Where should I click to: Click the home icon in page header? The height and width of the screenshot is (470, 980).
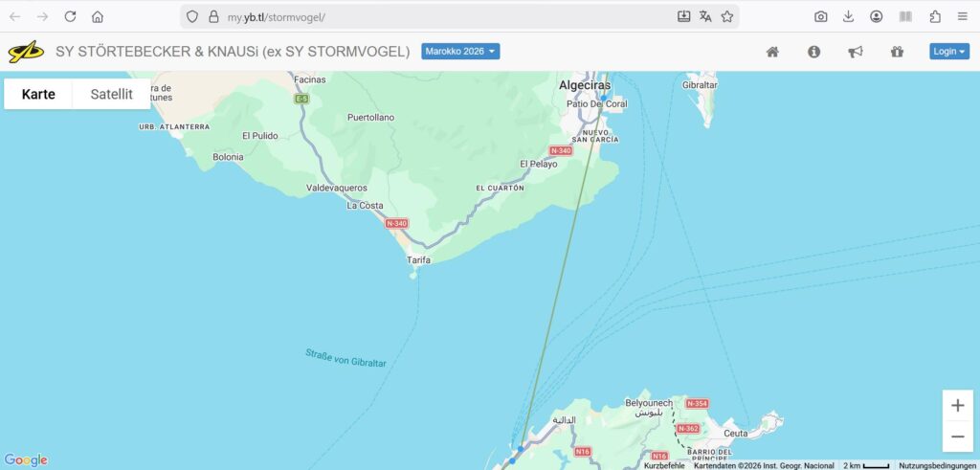click(x=772, y=52)
